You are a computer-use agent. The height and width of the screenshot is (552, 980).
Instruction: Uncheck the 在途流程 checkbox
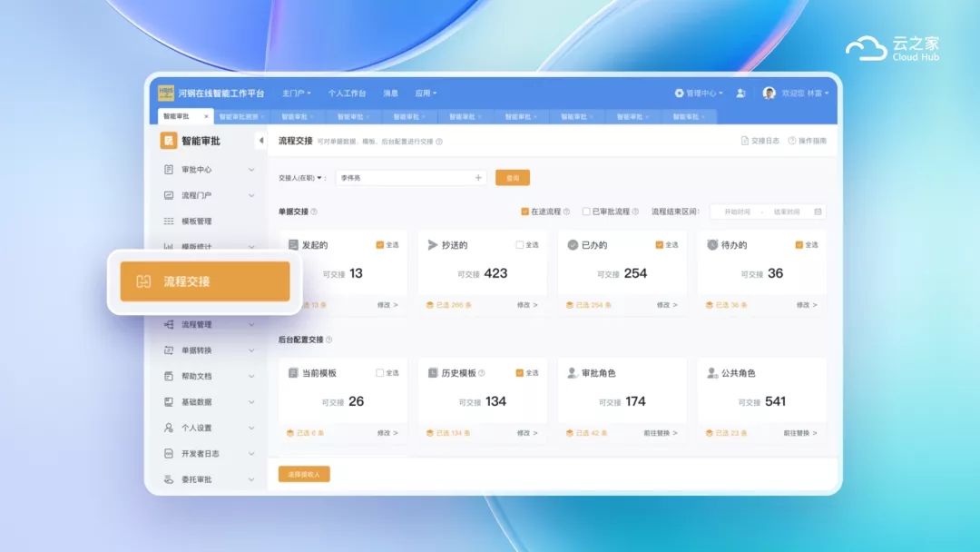coord(524,212)
